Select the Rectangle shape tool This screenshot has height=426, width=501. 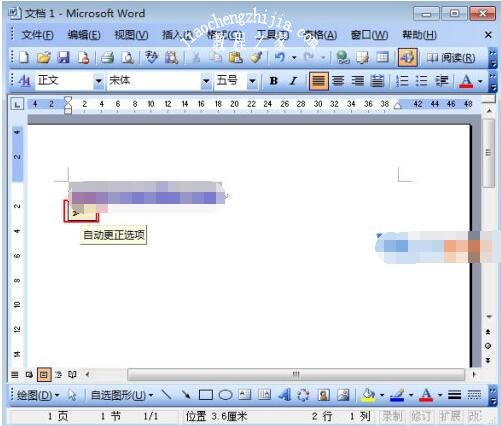pos(206,395)
